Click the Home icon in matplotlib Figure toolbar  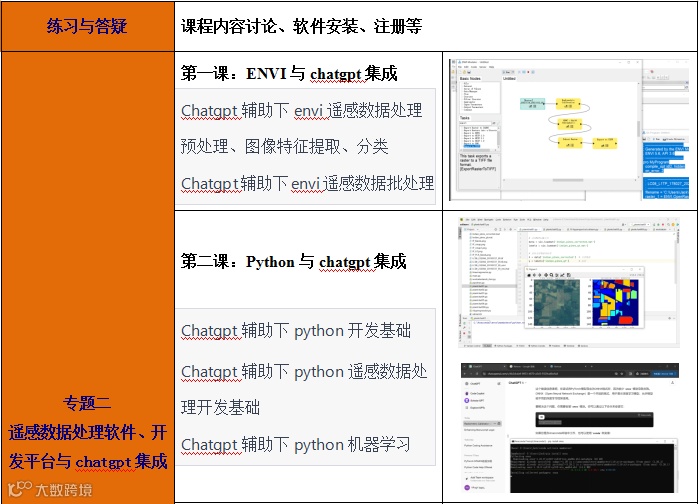(529, 275)
